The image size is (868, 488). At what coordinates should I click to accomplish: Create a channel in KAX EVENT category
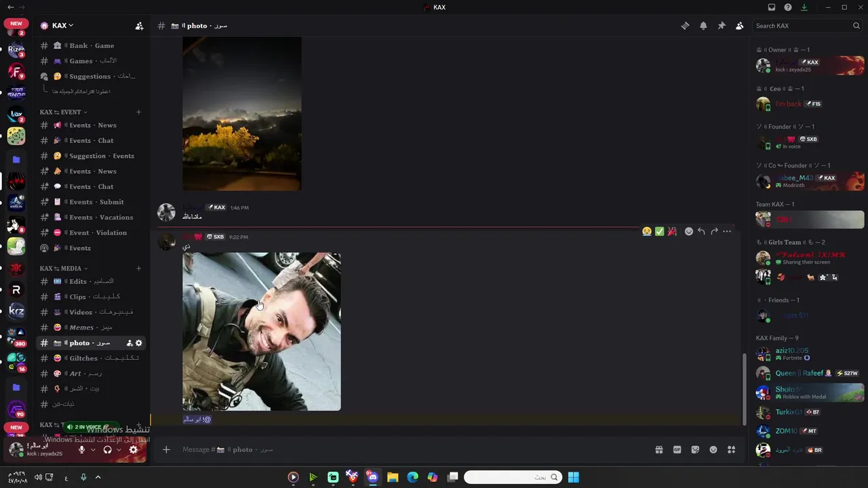(138, 112)
